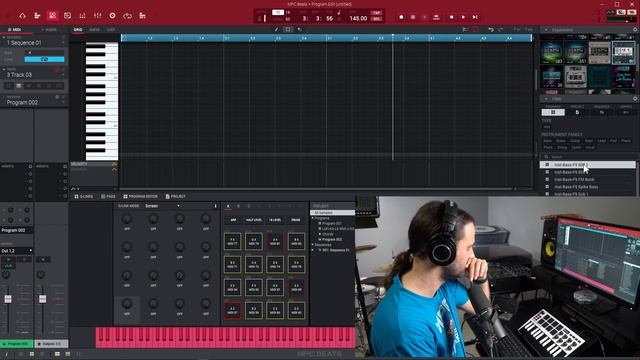Click the info icon in bottom status bar
Image resolution: width=640 pixels, height=360 pixels.
pos(6,354)
